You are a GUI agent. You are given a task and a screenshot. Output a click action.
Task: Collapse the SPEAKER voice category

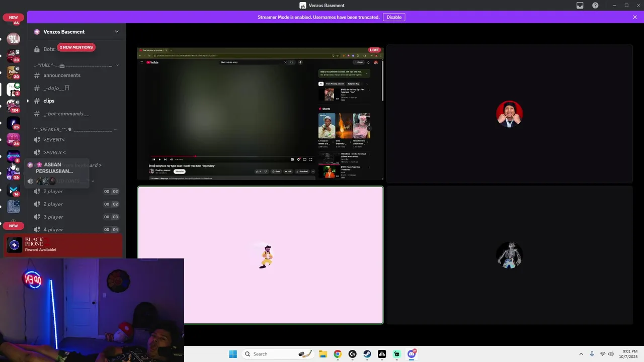pos(75,129)
